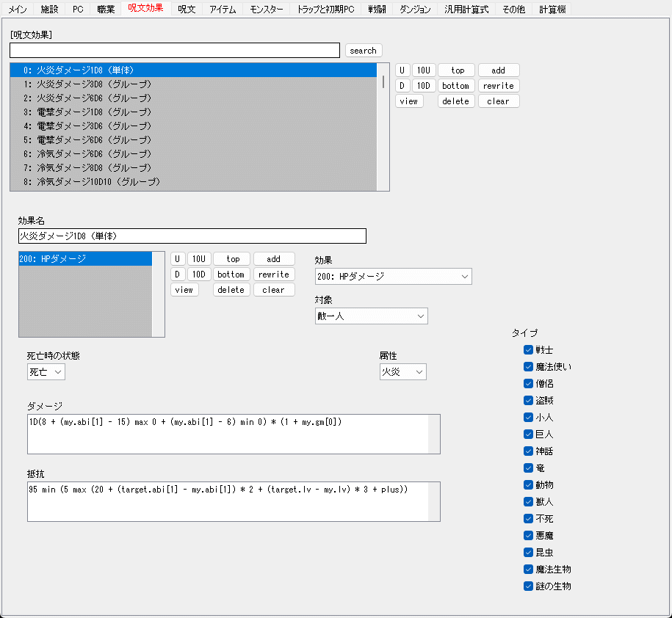Toggle the 悪魔 checkbox
The image size is (672, 618).
click(x=529, y=535)
